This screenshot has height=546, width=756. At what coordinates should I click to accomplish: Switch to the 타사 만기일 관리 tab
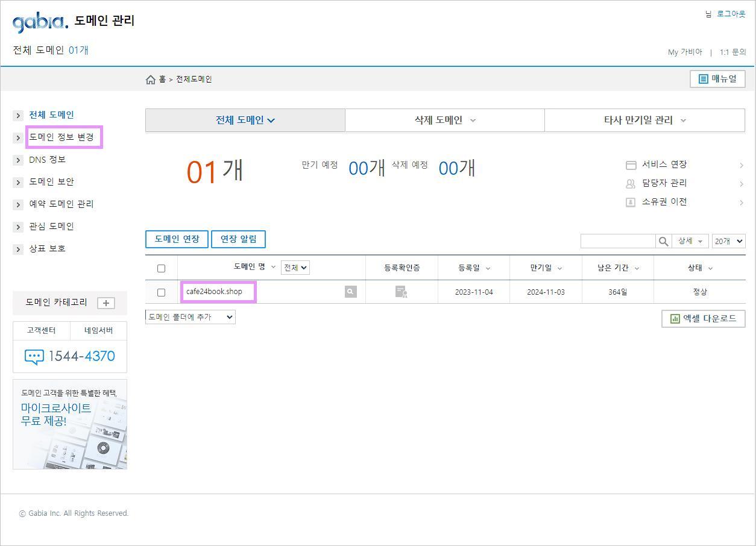(645, 120)
